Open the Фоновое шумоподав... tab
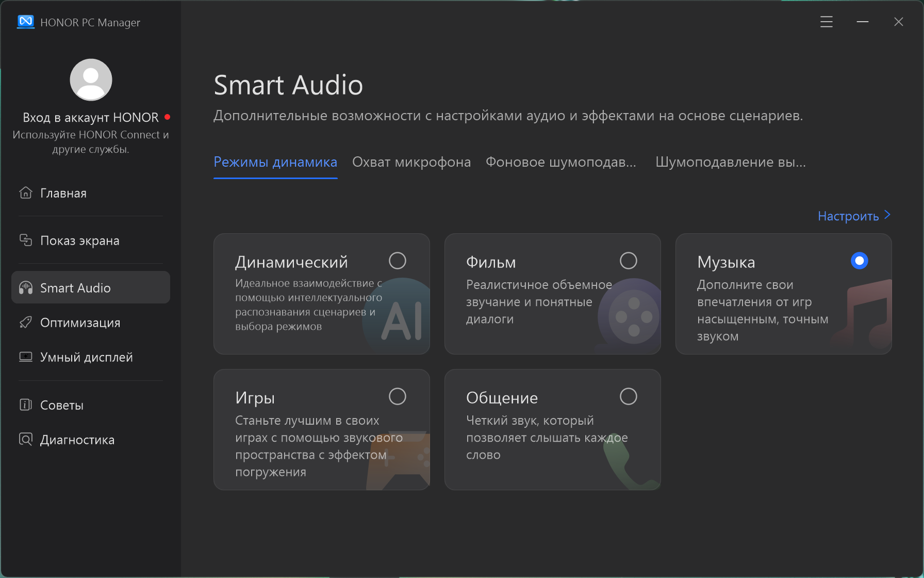The width and height of the screenshot is (924, 578). [561, 162]
